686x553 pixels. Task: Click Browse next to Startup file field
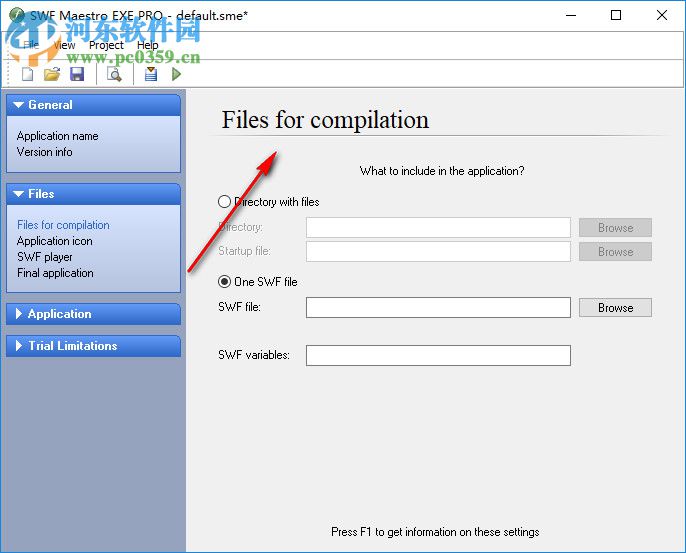tap(615, 252)
